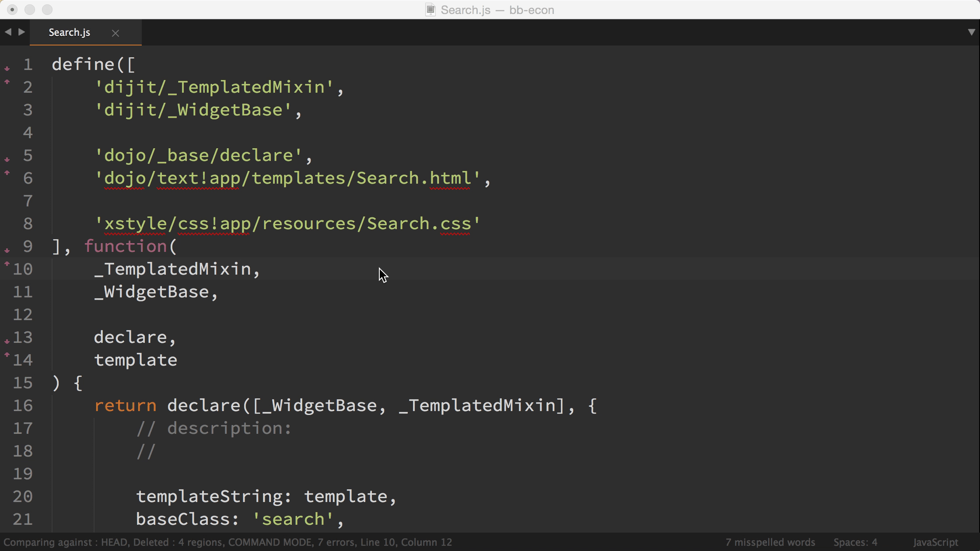
Task: Click the 'return' keyword on line 16
Action: point(125,405)
